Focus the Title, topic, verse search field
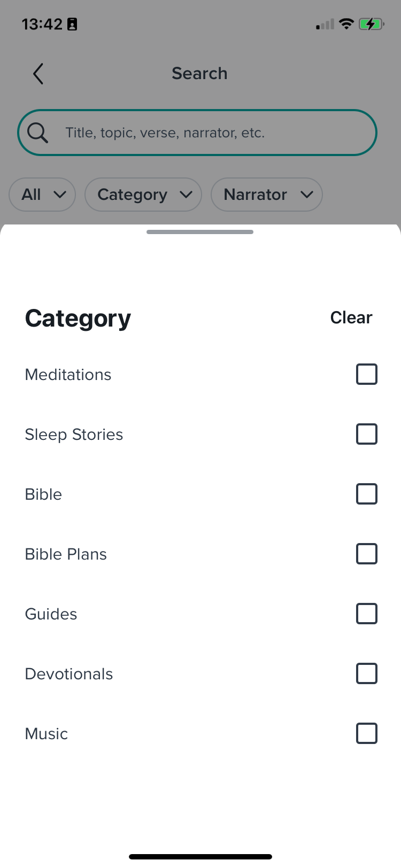This screenshot has height=868, width=401. pos(197,133)
